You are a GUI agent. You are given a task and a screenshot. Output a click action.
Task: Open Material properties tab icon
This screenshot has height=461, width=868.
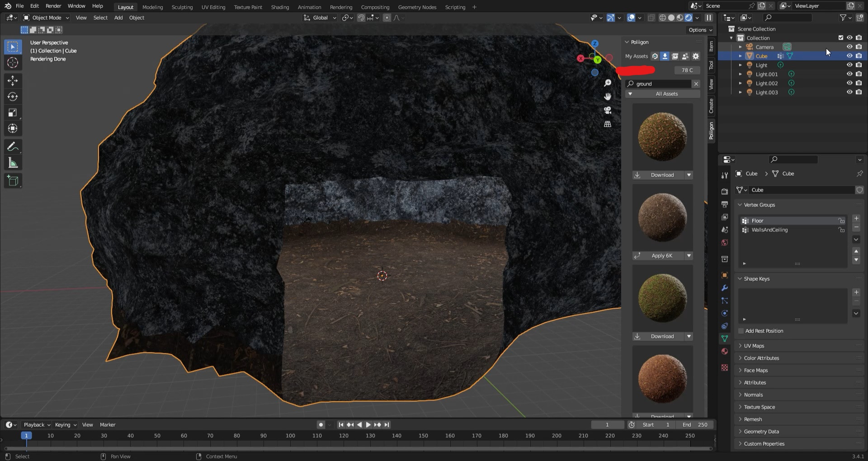pos(725,351)
